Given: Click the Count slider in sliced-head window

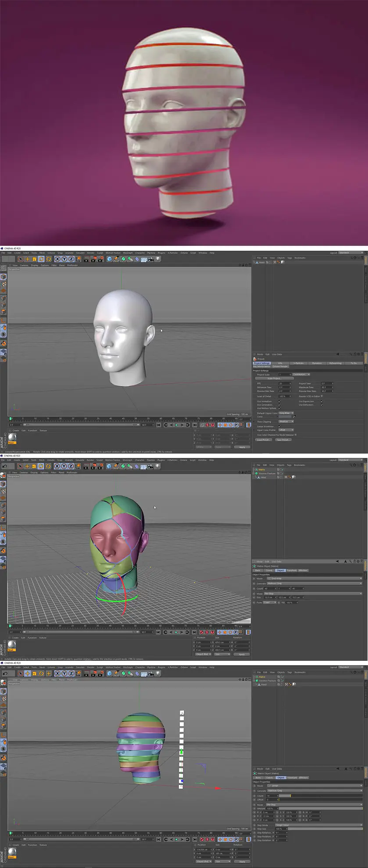Looking at the screenshot, I should point(321,796).
